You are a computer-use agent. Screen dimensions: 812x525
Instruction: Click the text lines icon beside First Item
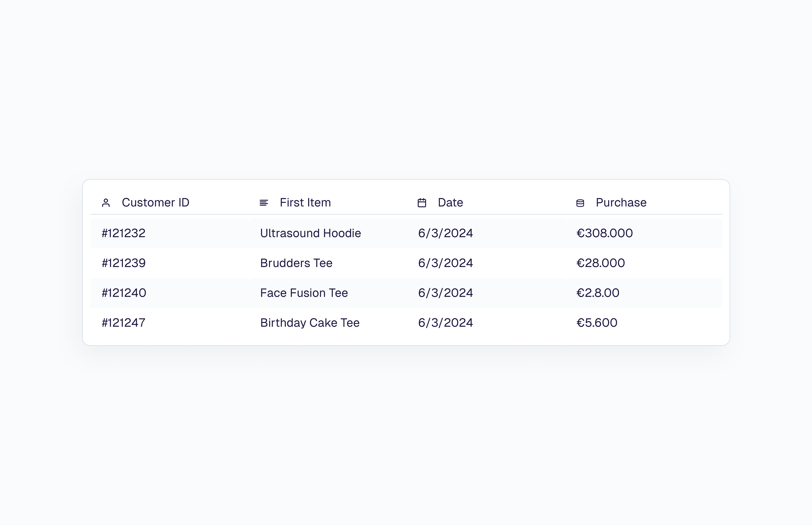pyautogui.click(x=264, y=203)
